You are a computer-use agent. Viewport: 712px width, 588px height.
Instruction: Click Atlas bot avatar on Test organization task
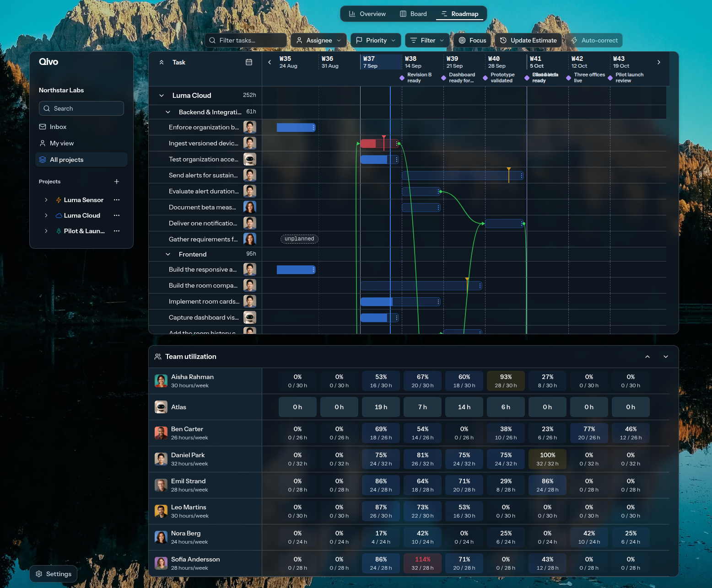250,159
